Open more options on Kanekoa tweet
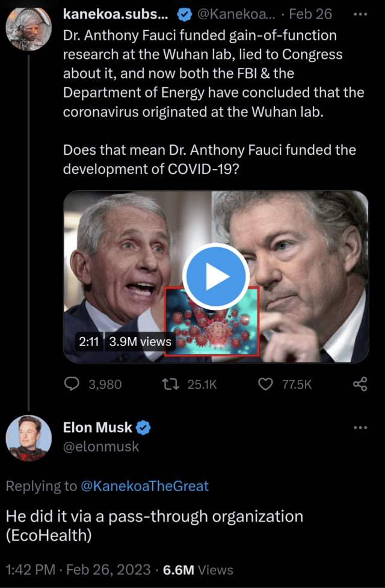This screenshot has height=588, width=385. pos(360,14)
